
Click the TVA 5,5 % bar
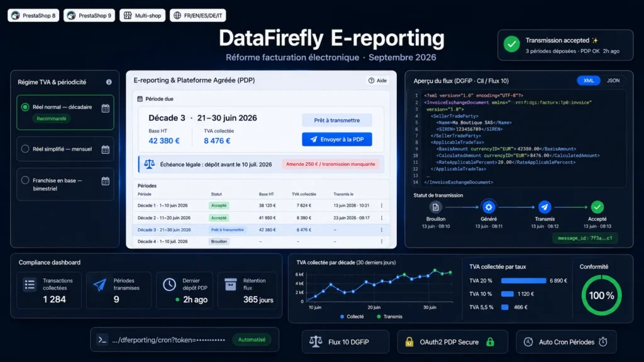pyautogui.click(x=505, y=307)
